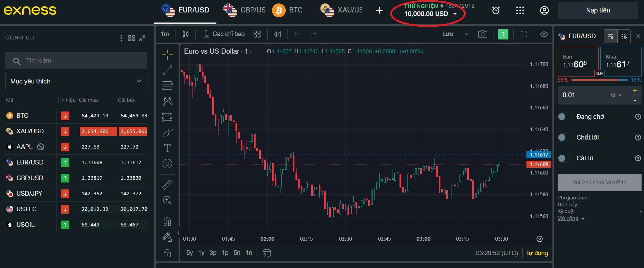Click the buy-sell sentiment bar
Viewport: 644px width, 268px height.
tap(599, 80)
